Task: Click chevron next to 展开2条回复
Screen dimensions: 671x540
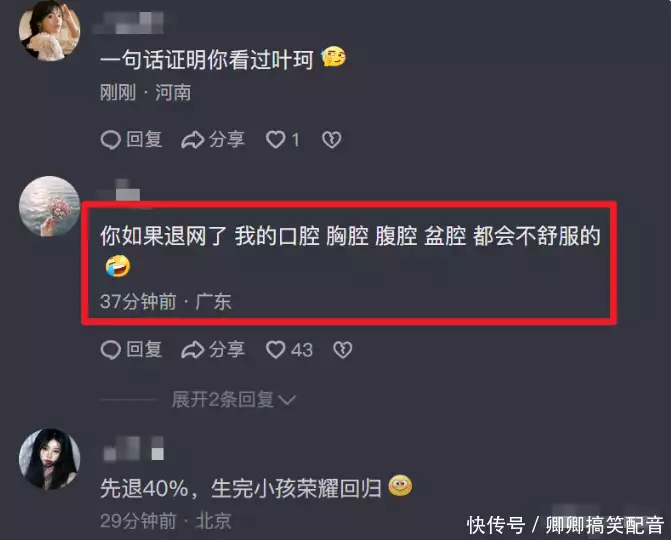Action: pos(287,400)
